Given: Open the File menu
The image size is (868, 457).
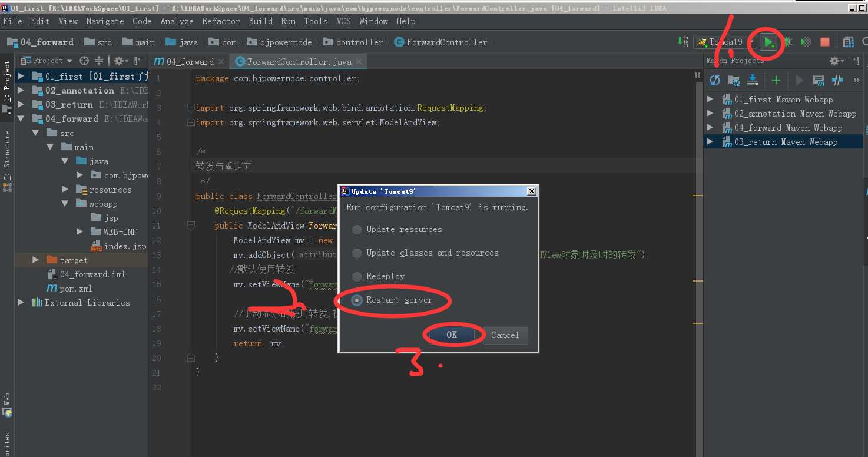Looking at the screenshot, I should pyautogui.click(x=12, y=21).
